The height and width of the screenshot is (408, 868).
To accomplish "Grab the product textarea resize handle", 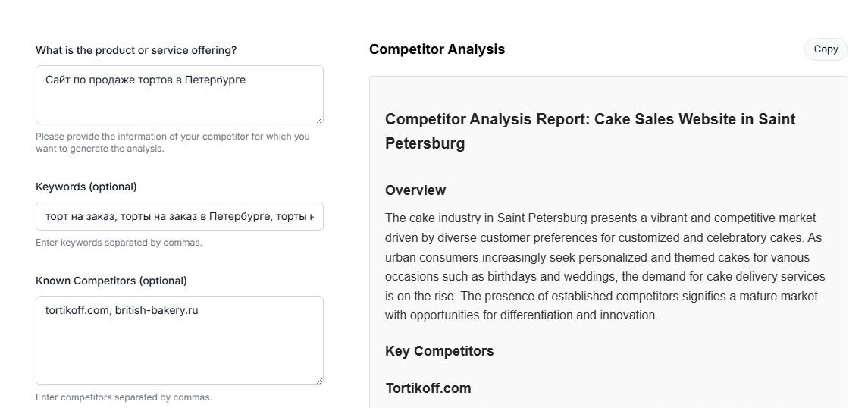I will (x=319, y=120).
